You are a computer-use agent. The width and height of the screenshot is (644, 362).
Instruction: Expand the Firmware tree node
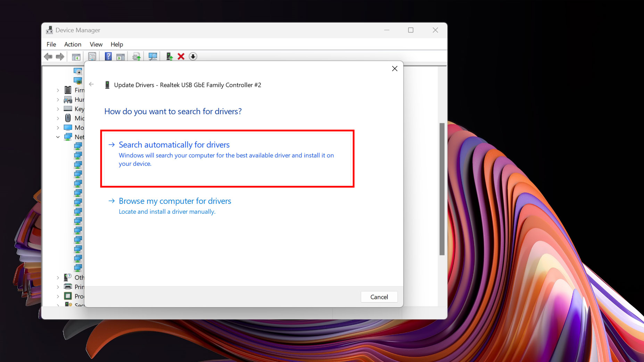coord(58,90)
